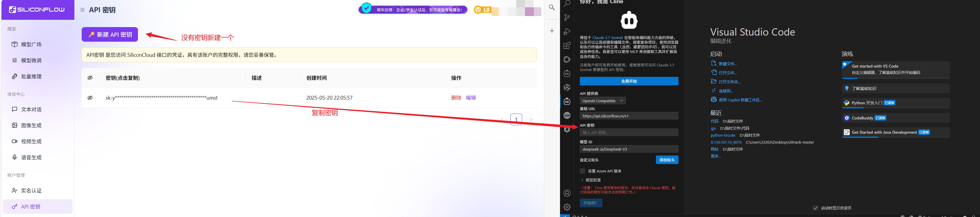The image size is (980, 217).
Task: Click 打开文件夹... on the Welcome page
Action: point(725,82)
